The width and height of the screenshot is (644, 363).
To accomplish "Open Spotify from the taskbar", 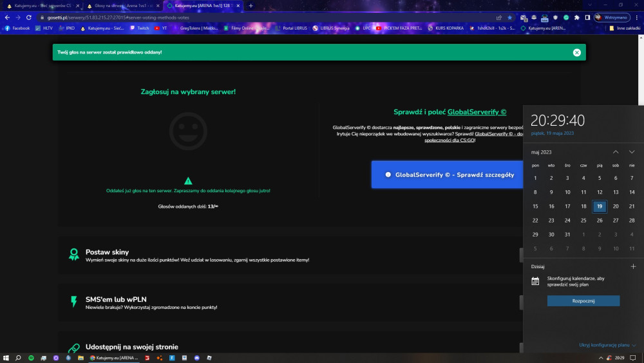I will coord(31,358).
